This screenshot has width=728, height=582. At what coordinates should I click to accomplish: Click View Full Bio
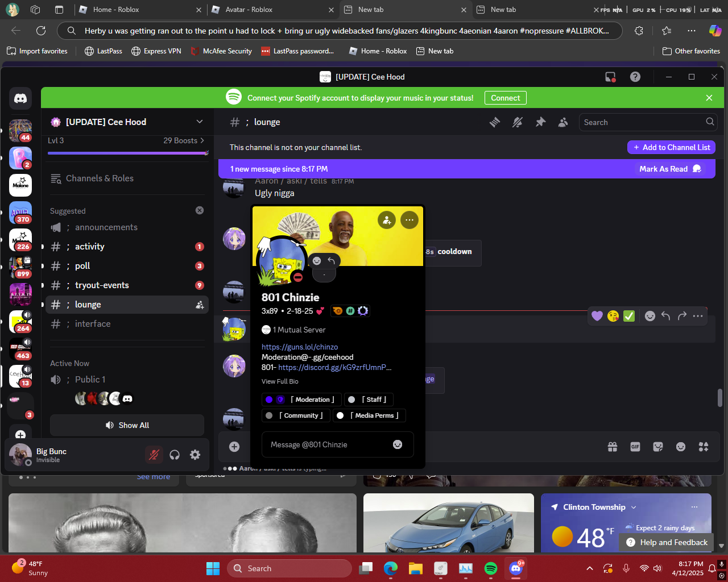[280, 381]
